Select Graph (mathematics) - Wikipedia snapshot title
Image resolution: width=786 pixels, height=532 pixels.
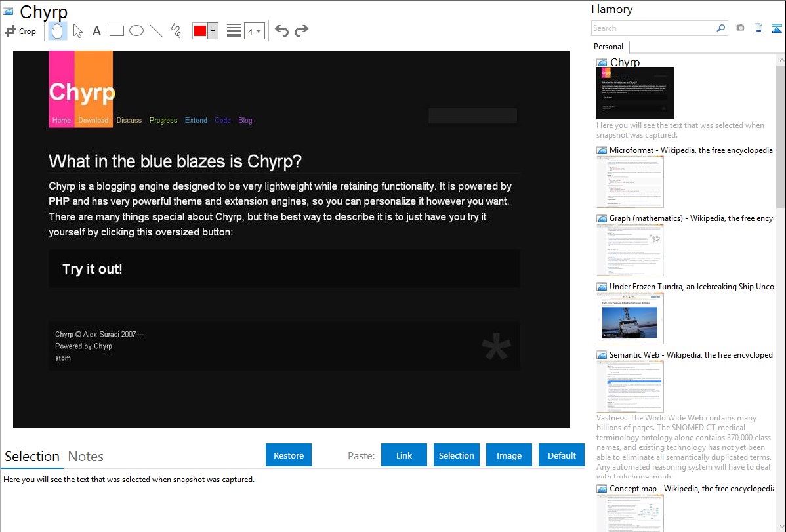pyautogui.click(x=691, y=218)
